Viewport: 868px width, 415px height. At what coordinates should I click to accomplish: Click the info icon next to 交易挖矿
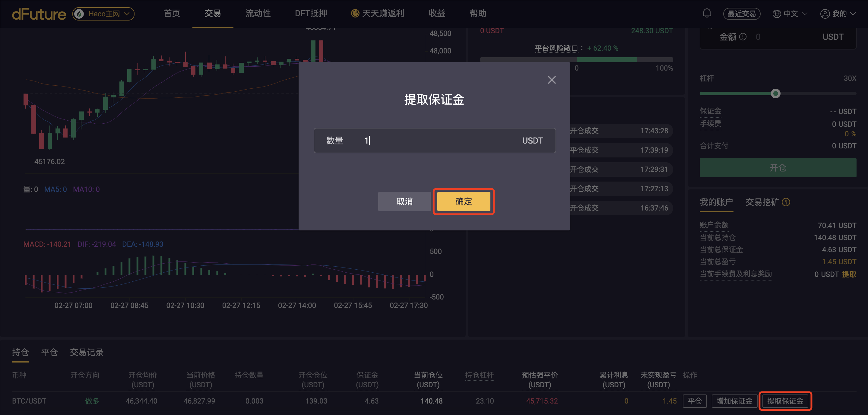[786, 202]
